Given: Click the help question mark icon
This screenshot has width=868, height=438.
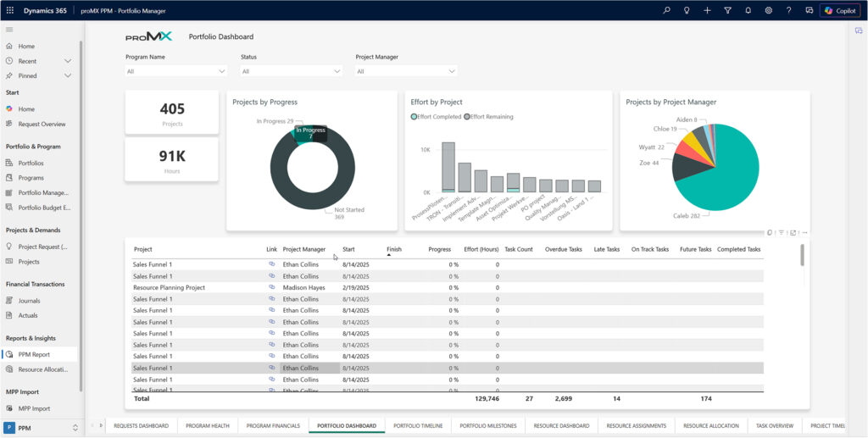Looking at the screenshot, I should (788, 10).
